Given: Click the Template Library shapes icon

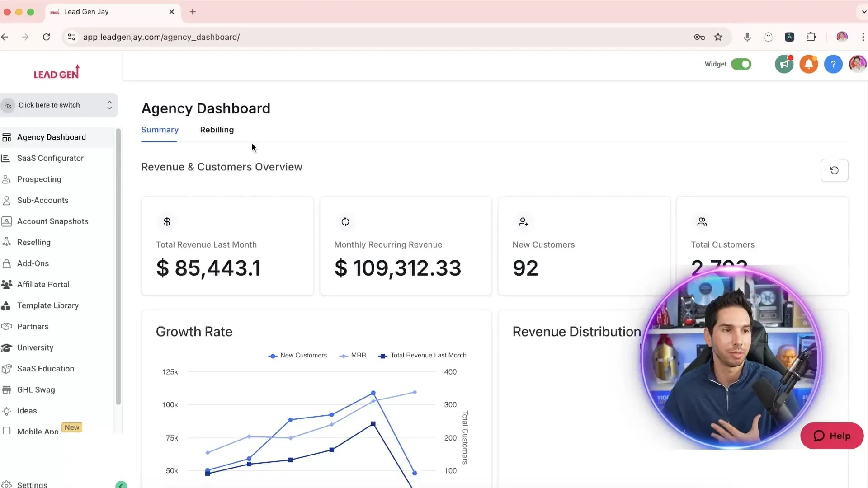Looking at the screenshot, I should (6, 306).
